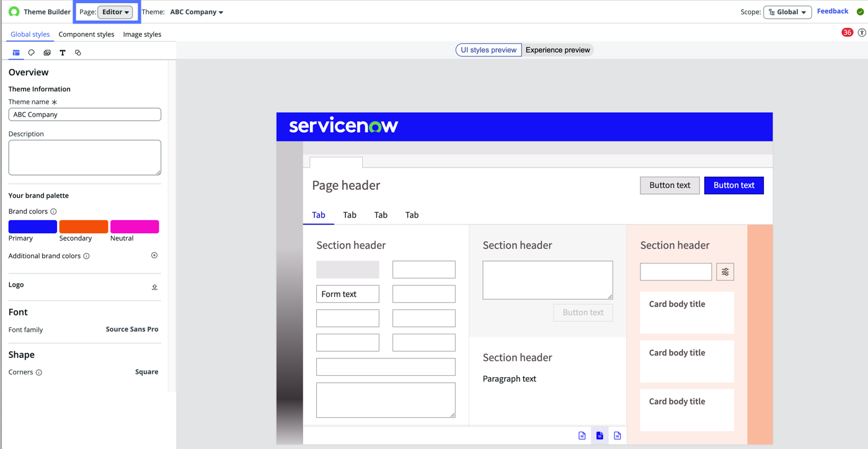Screen dimensions: 868x449
Task: Open the Scope Global dropdown
Action: tap(787, 12)
